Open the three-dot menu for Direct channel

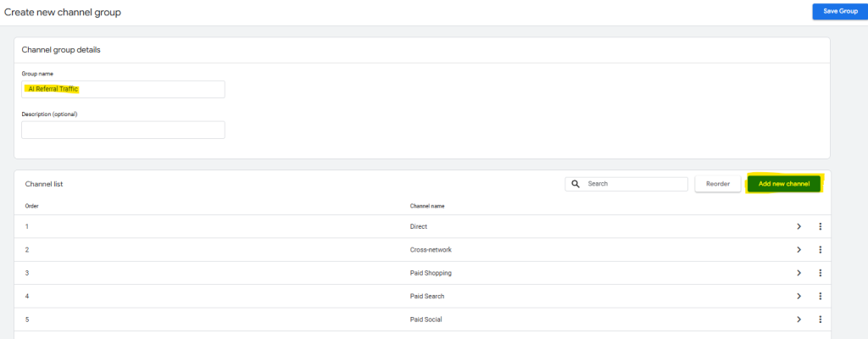pyautogui.click(x=820, y=226)
